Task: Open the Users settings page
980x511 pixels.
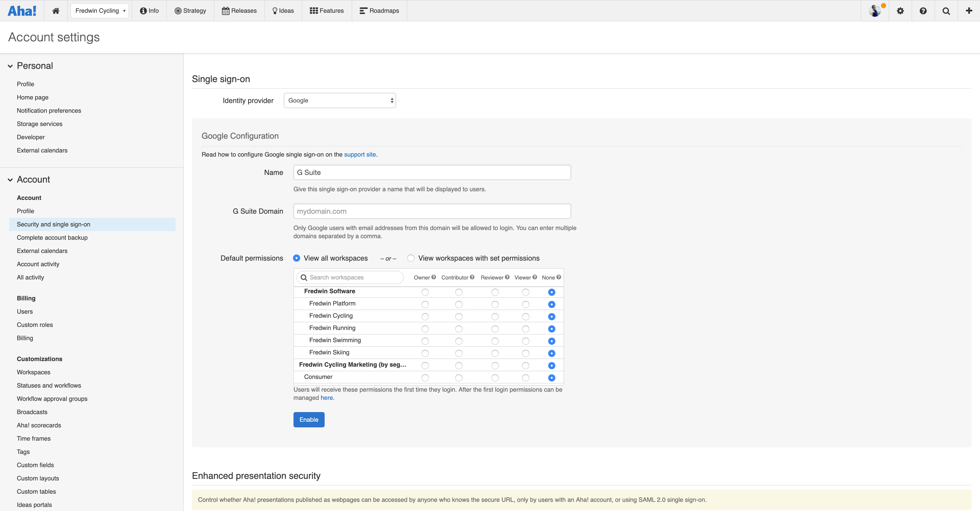Action: pos(25,311)
